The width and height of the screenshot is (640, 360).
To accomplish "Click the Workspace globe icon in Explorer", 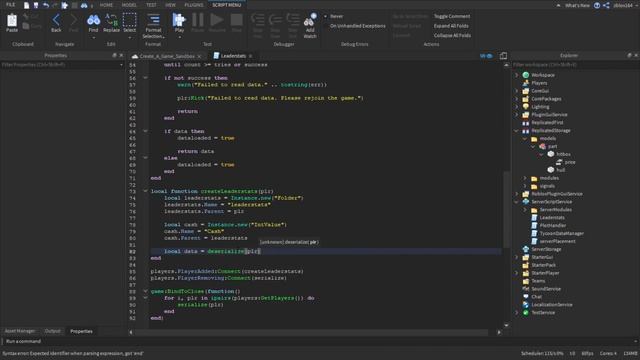I will pos(526,75).
